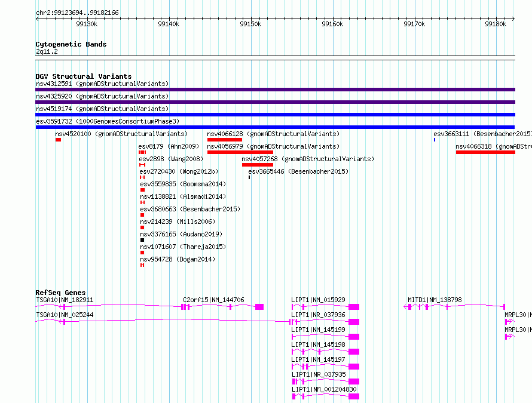Click nsv4520100 small red variant block

pos(59,140)
